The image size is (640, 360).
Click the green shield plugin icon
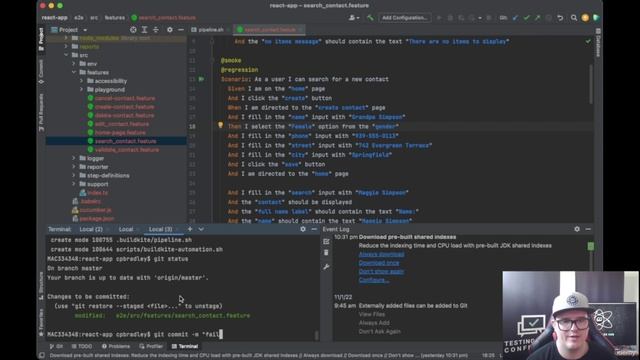(596, 18)
